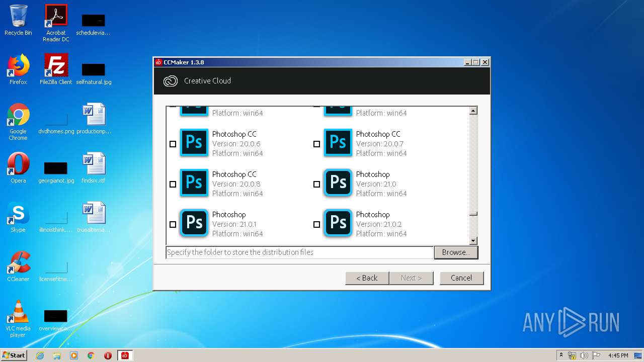Click the Cancel button
Screen dimensions: 644x362
[x=461, y=278]
